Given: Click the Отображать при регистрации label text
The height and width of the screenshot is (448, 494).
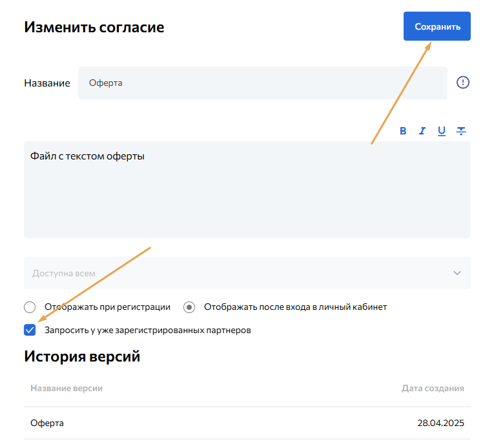Looking at the screenshot, I should click(x=107, y=307).
